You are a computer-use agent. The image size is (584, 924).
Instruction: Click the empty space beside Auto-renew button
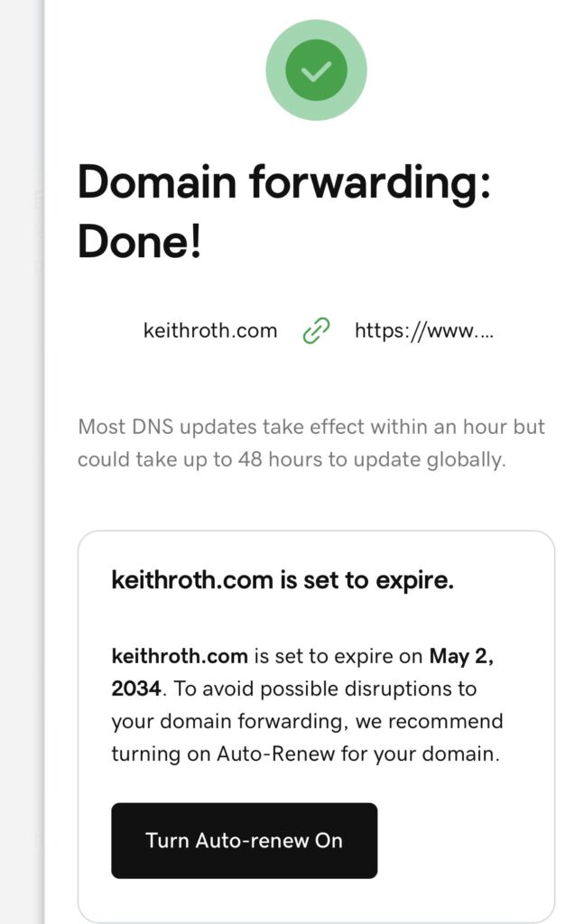(x=466, y=840)
